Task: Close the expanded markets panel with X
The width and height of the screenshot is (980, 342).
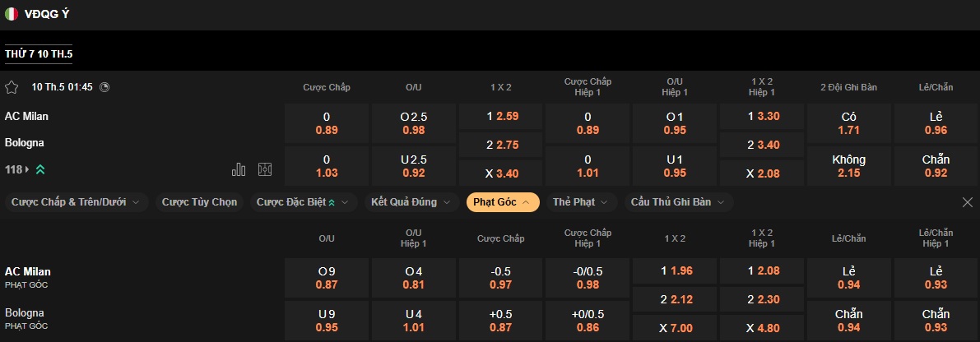Action: tap(968, 202)
